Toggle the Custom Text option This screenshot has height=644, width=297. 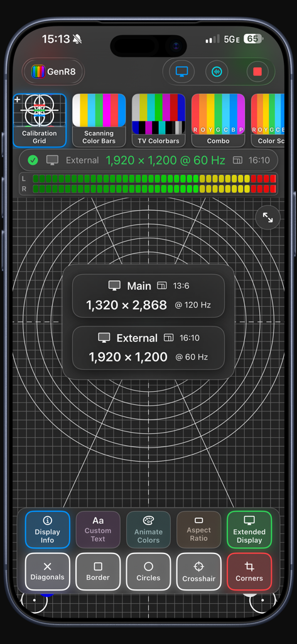coord(98,530)
